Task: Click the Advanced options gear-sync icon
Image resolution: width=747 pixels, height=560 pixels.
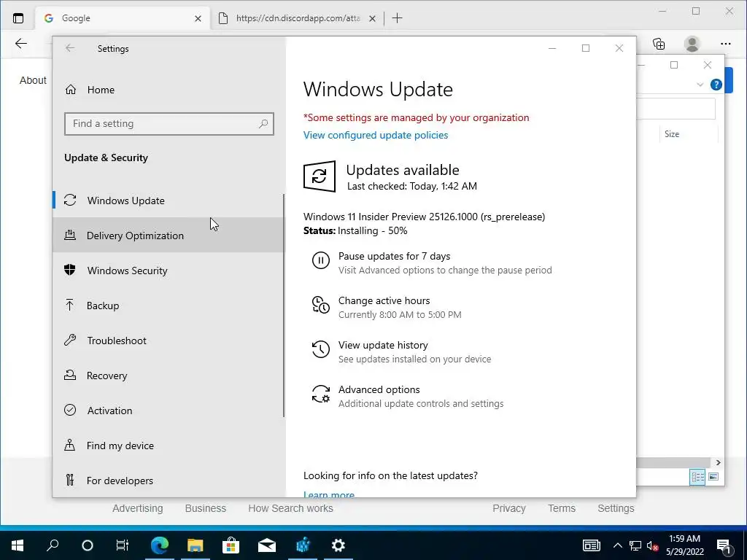Action: pos(321,394)
